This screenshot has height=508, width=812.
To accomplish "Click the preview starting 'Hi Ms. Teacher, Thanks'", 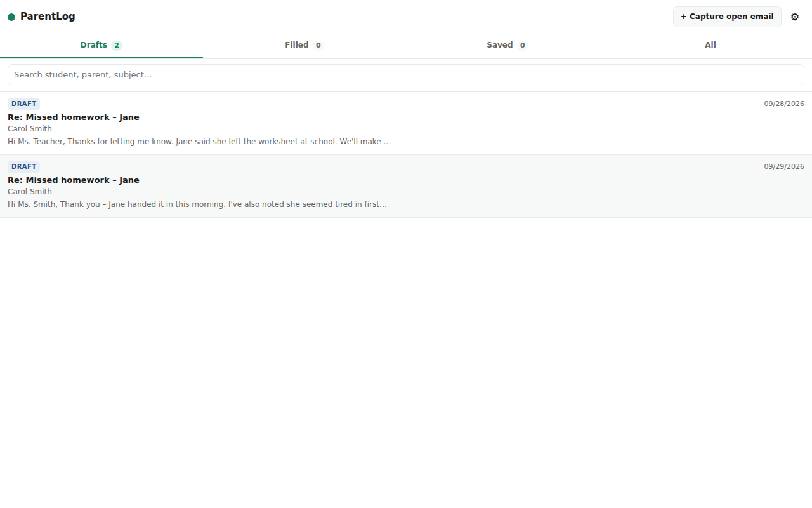I will pos(199,142).
